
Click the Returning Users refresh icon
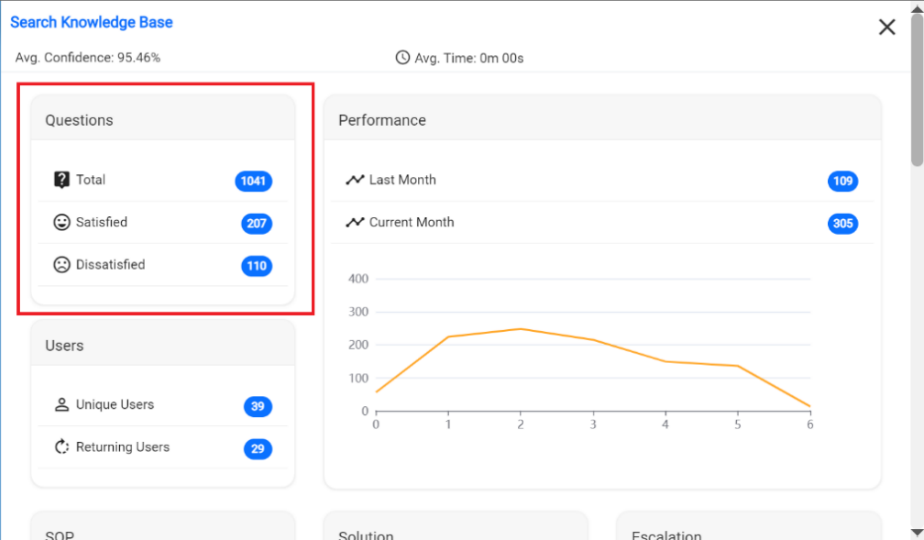coord(61,447)
